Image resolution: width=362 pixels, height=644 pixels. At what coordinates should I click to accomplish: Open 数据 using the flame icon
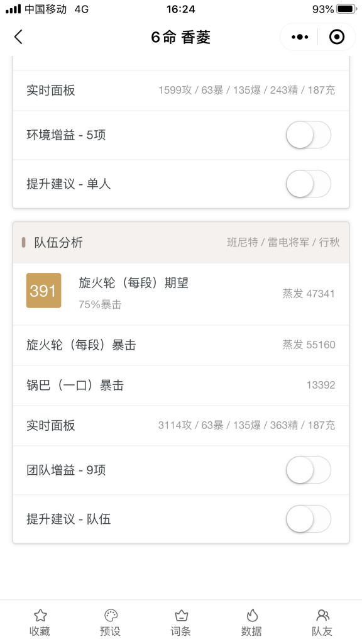251,621
